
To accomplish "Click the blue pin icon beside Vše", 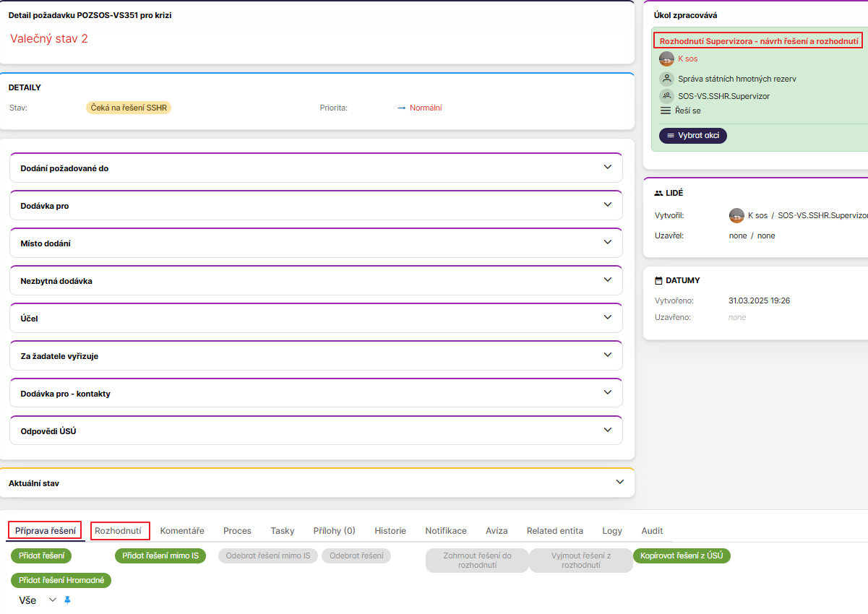I will pyautogui.click(x=68, y=600).
